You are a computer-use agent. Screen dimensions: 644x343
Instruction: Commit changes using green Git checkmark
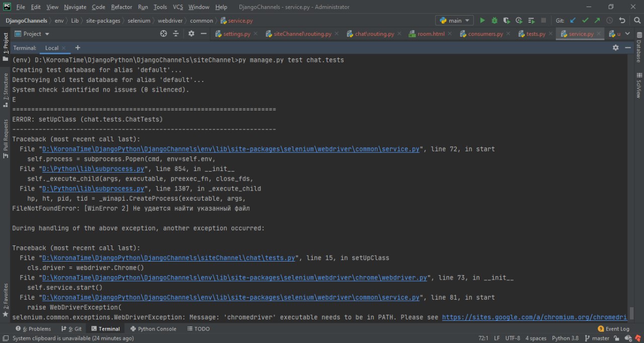coord(585,21)
